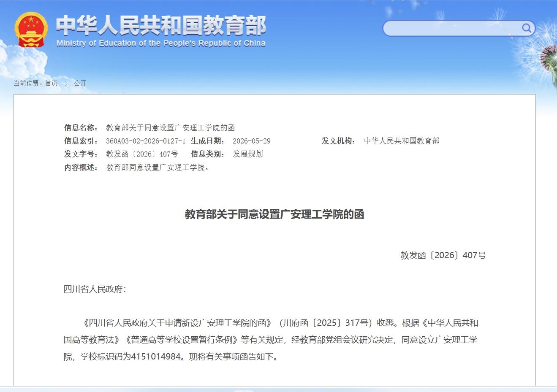Click the 内容概述 field label
557x392 pixels.
[x=81, y=168]
